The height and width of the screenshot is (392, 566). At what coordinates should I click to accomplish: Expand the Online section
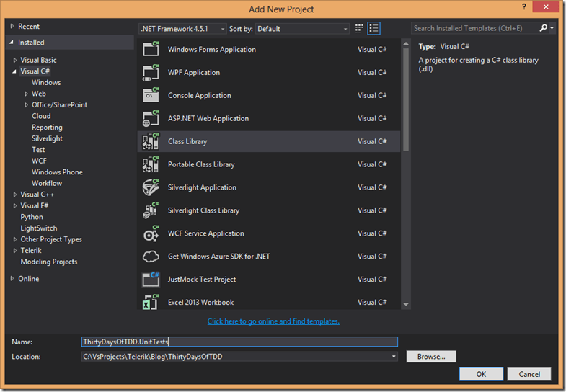click(x=12, y=279)
